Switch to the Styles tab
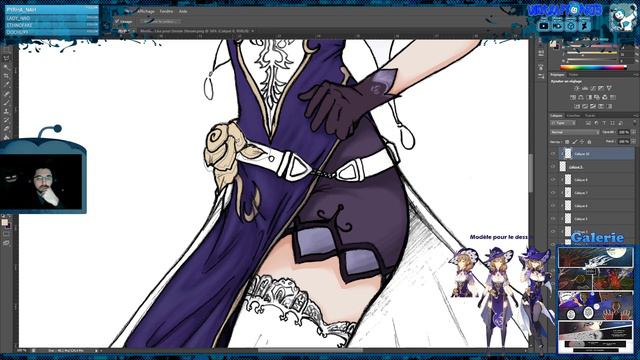The height and width of the screenshot is (360, 640). click(573, 75)
